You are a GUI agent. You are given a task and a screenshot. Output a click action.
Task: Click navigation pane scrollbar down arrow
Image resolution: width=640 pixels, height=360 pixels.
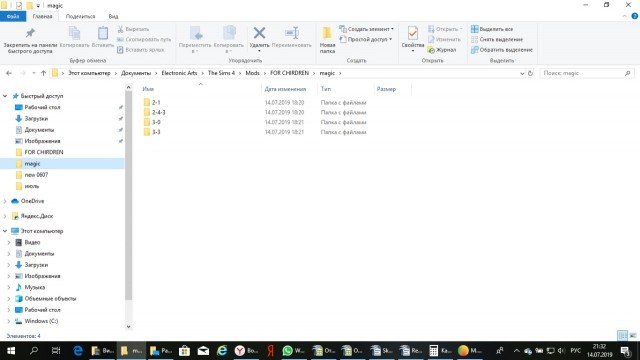pyautogui.click(x=129, y=327)
